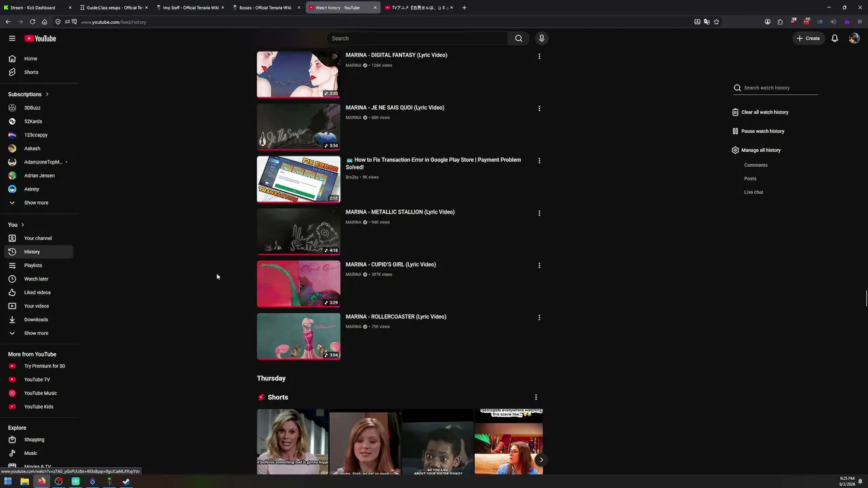Focus the YouTube Search box

point(417,39)
